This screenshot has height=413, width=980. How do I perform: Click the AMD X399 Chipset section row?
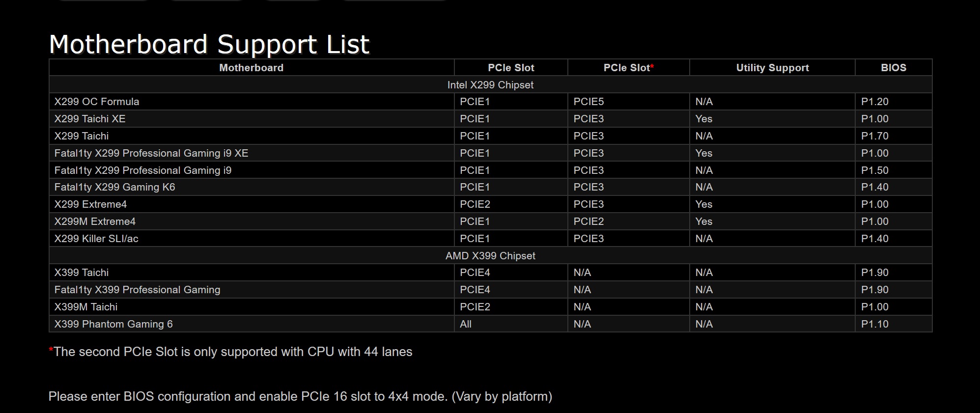click(x=490, y=256)
